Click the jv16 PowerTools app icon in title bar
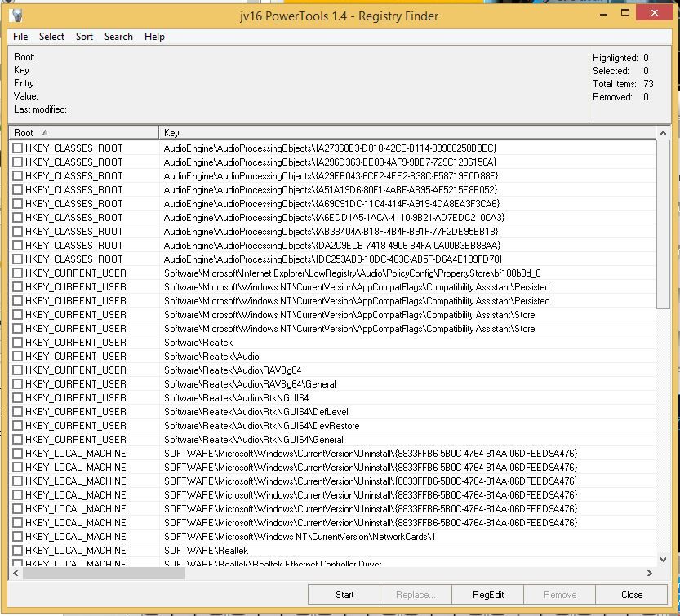The width and height of the screenshot is (680, 616). pyautogui.click(x=17, y=16)
